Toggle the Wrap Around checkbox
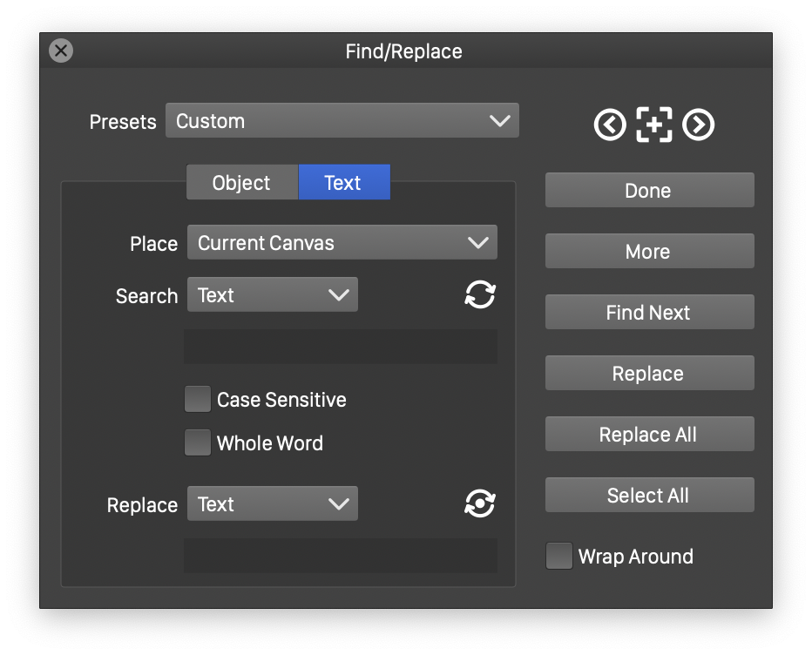Image resolution: width=812 pixels, height=655 pixels. click(558, 557)
